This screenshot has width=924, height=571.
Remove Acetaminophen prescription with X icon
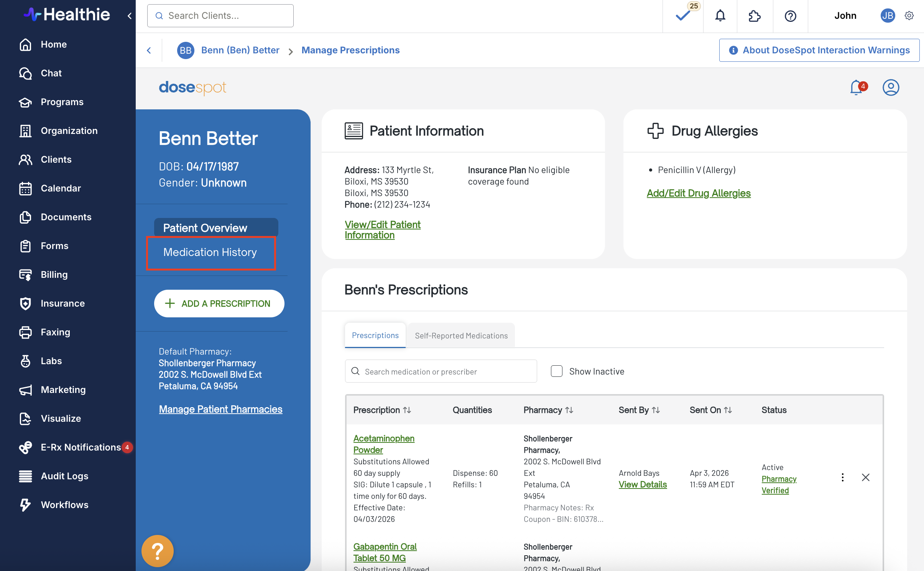[865, 477]
